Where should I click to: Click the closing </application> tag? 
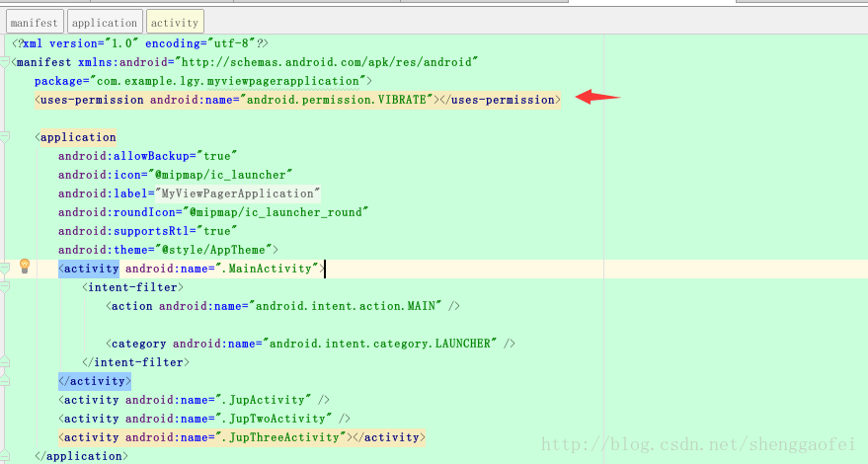click(x=81, y=456)
